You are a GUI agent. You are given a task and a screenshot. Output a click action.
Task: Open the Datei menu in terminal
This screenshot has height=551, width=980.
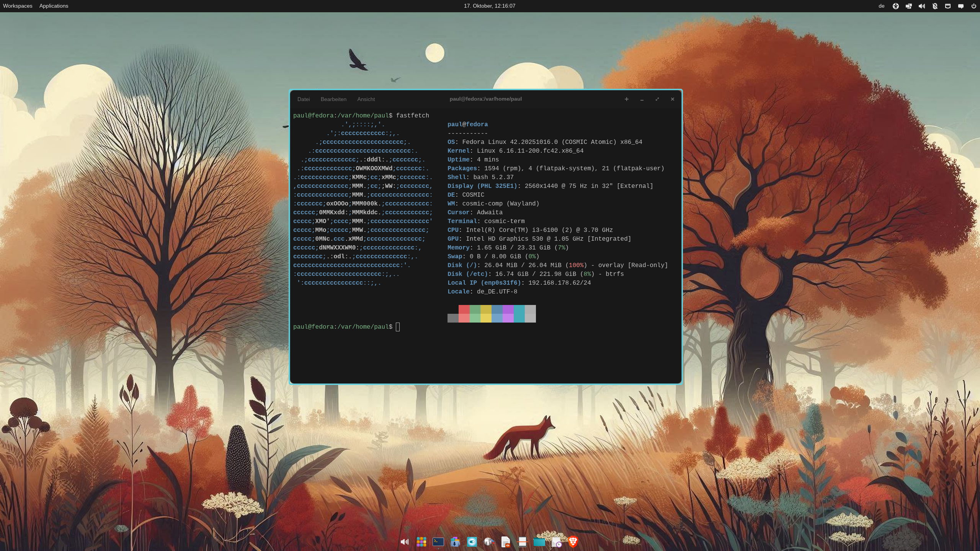pyautogui.click(x=304, y=99)
